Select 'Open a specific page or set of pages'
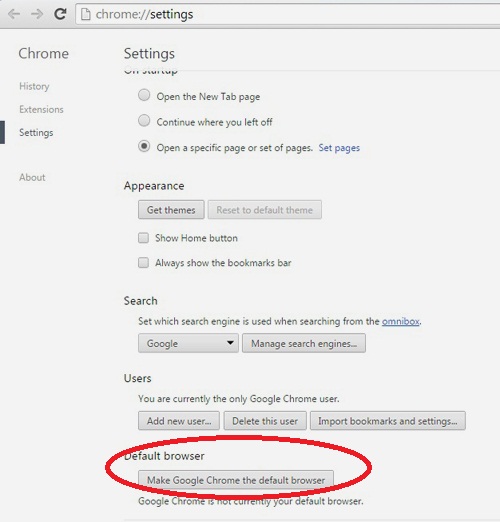 144,146
